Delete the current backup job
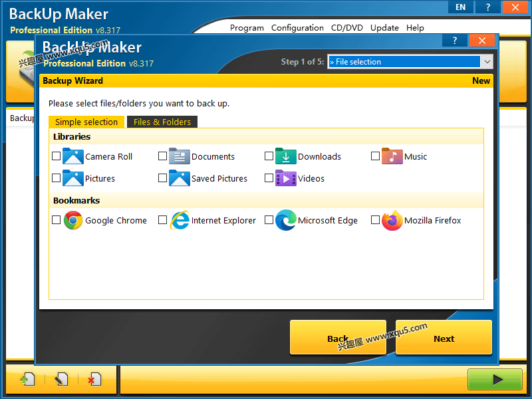The image size is (532, 399). click(x=94, y=379)
